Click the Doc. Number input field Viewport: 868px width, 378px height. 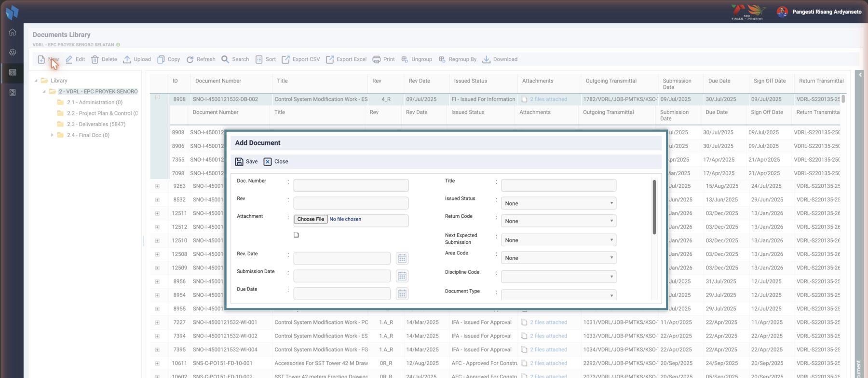[x=351, y=185]
